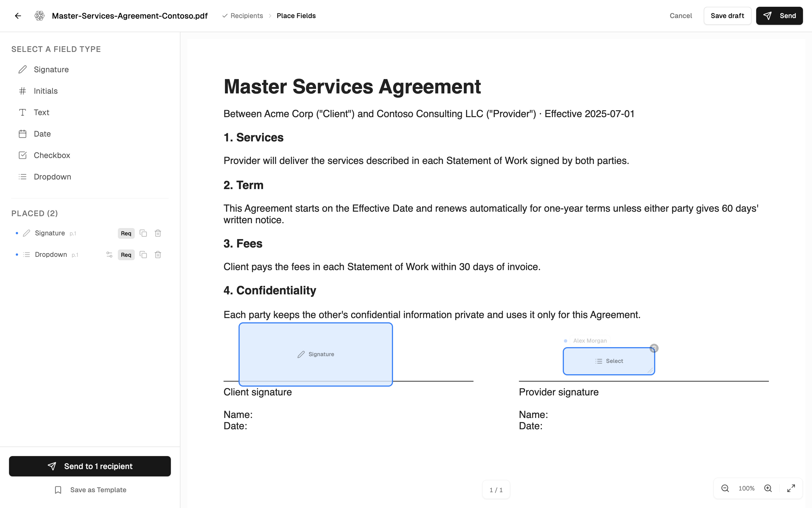Grab the resize handle of the Select field
Image resolution: width=812 pixels, height=508 pixels.
coord(650,371)
